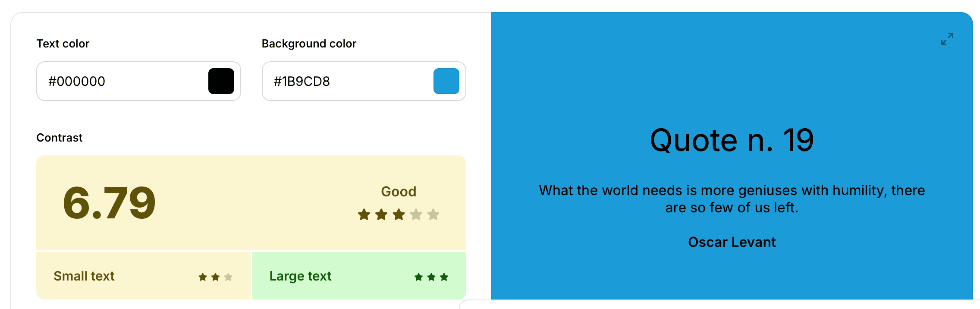The image size is (980, 309).
Task: Focus the text color hex field #000000
Action: pyautogui.click(x=121, y=81)
